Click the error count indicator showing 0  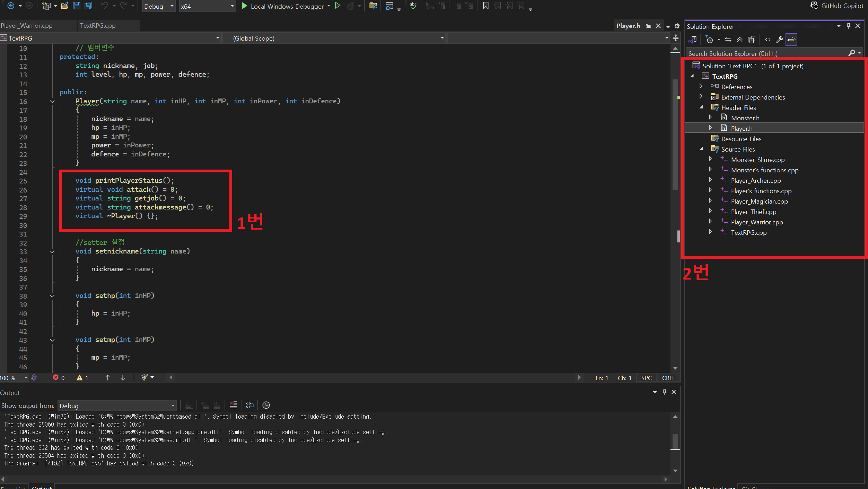[x=59, y=378]
